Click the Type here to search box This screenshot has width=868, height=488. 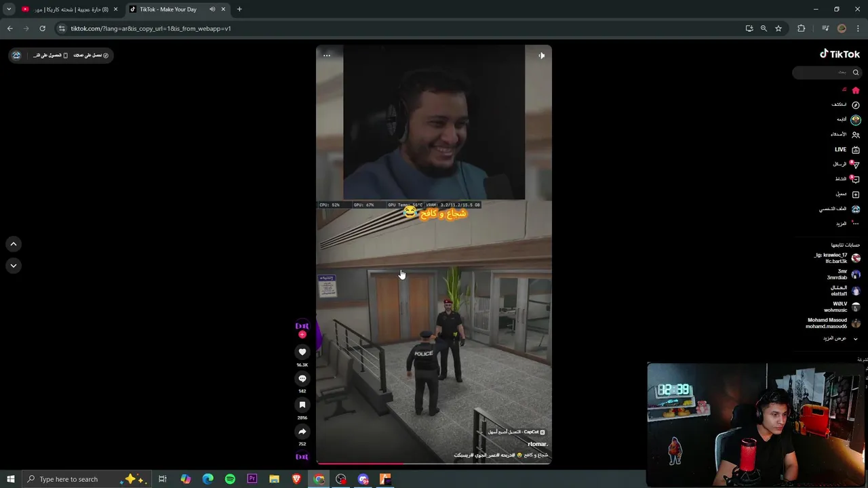point(86,479)
